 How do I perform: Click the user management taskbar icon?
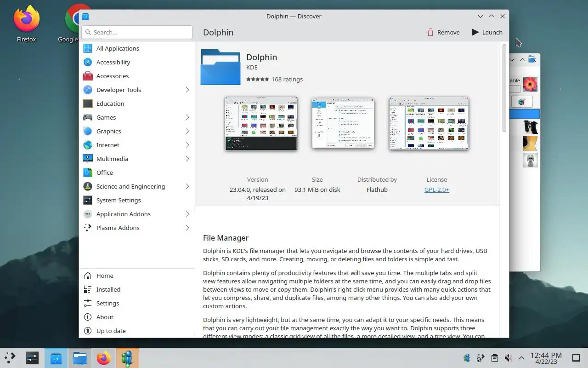(x=127, y=358)
